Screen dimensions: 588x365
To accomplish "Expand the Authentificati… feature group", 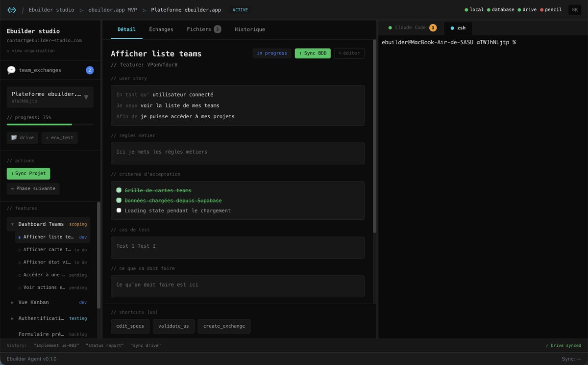I will 12,318.
